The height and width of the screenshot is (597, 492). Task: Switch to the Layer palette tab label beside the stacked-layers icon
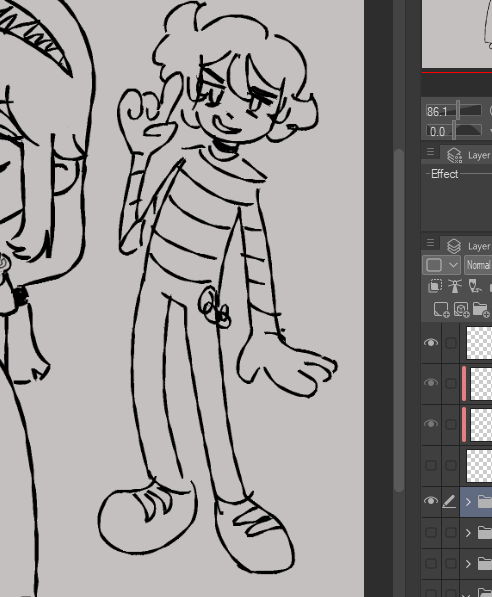tap(479, 246)
